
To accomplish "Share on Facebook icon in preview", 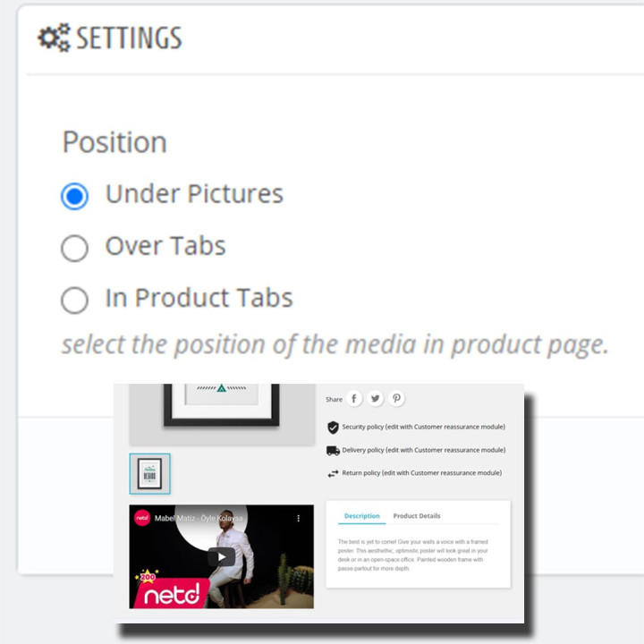I will click(x=353, y=398).
